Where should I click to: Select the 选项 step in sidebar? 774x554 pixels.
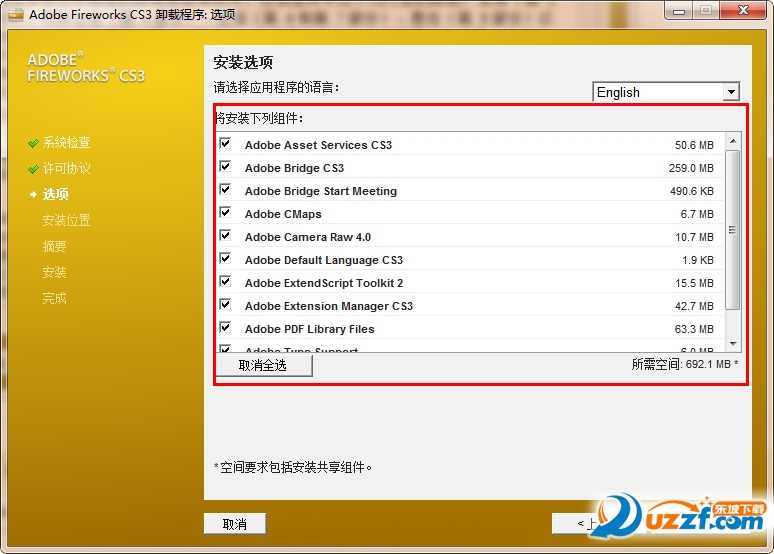(x=55, y=194)
